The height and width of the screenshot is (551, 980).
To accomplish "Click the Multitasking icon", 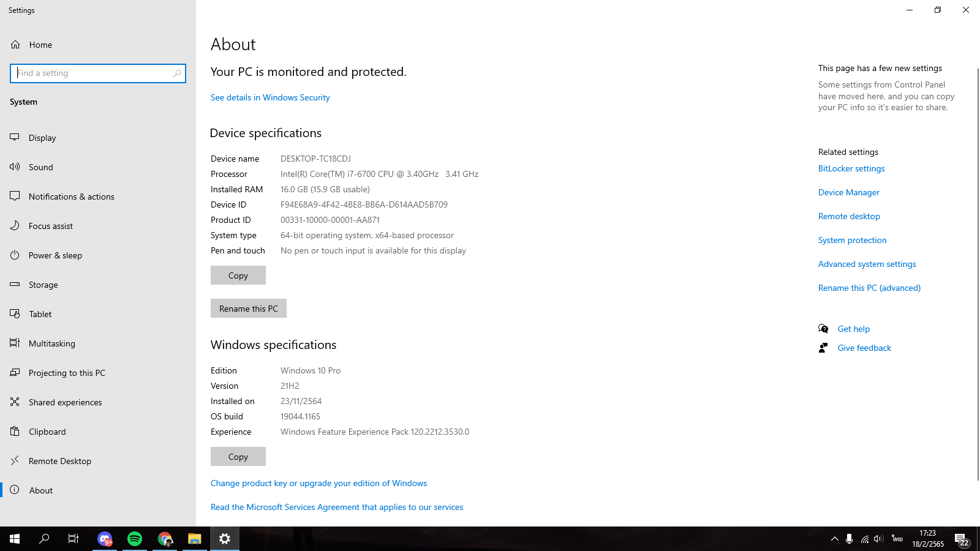I will (15, 343).
